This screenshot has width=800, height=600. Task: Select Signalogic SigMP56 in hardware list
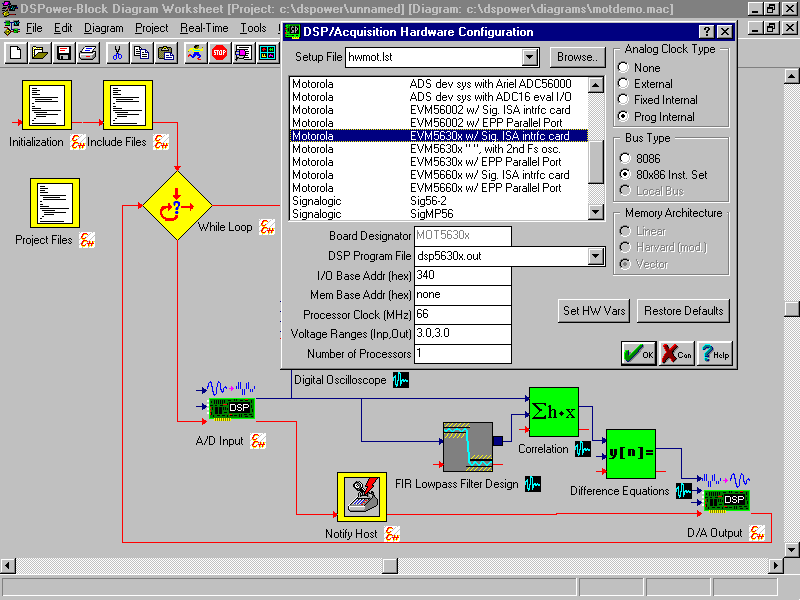click(438, 214)
